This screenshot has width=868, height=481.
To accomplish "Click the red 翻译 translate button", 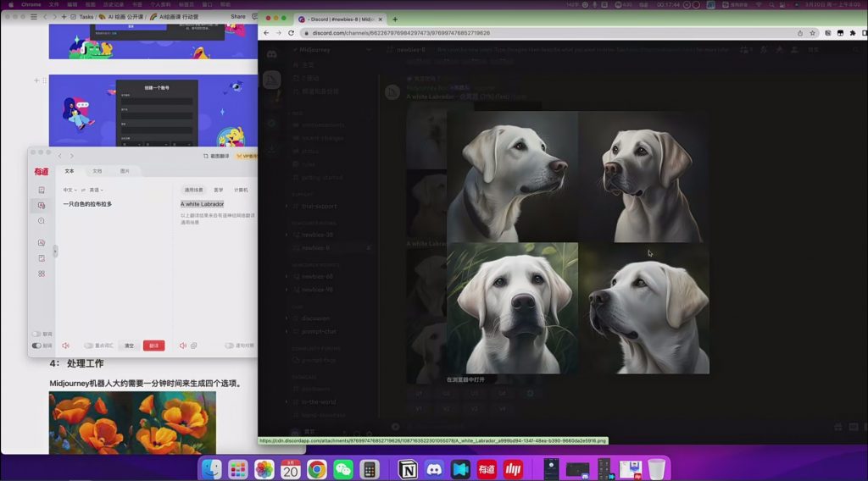I will pyautogui.click(x=154, y=346).
